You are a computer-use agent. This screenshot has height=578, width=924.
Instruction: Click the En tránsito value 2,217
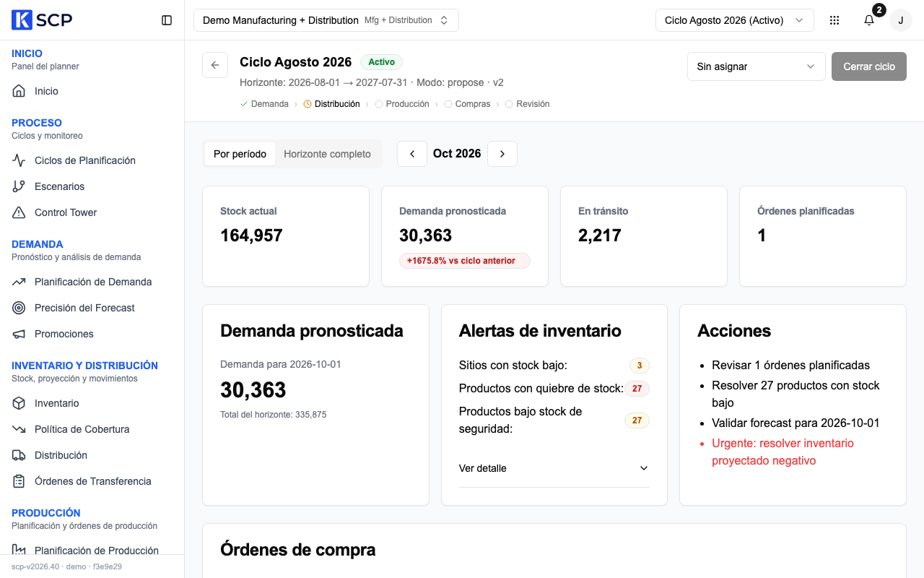point(600,236)
